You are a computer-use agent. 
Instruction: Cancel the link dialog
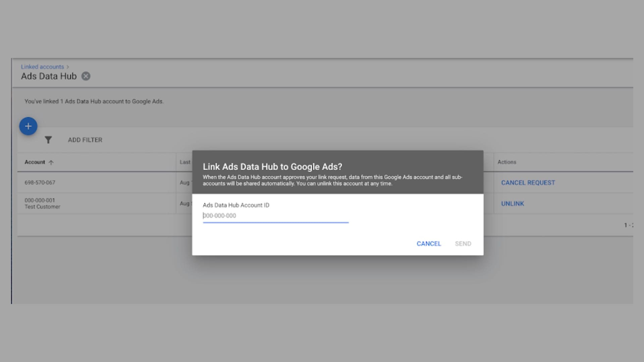pyautogui.click(x=429, y=244)
